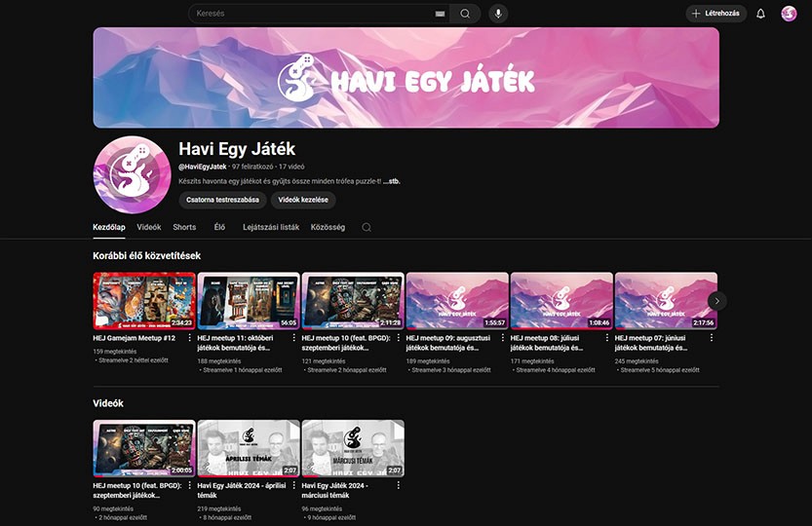Click HEJ Gamejam Meetup #12 title
This screenshot has height=526, width=812.
135,338
